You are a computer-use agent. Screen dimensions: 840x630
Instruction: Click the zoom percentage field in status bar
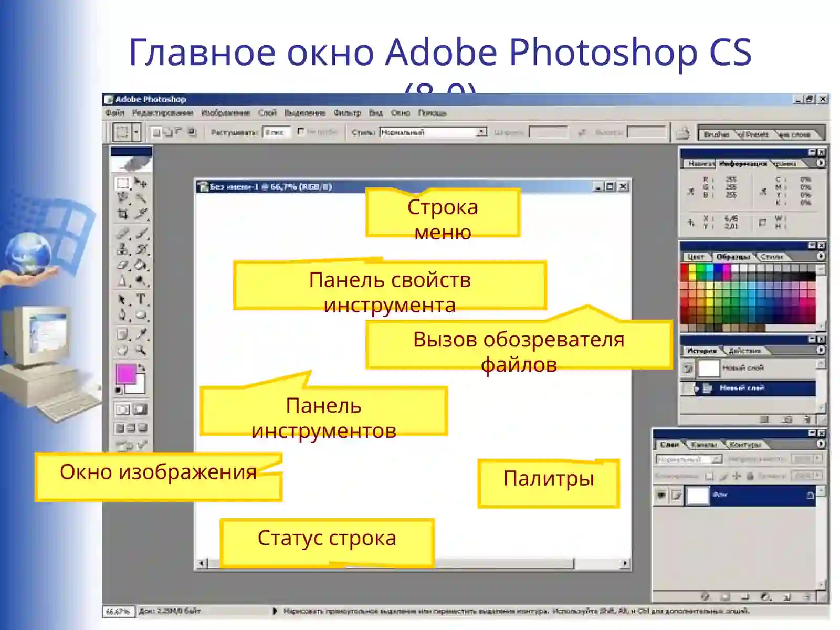(x=118, y=612)
